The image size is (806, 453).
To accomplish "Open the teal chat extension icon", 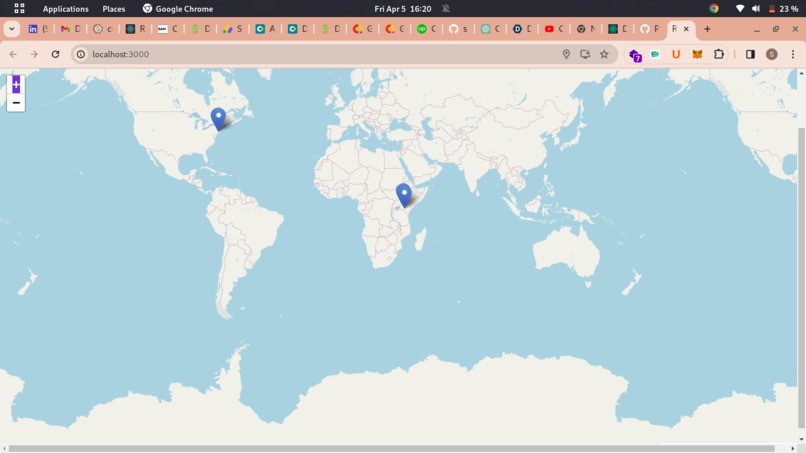I will click(655, 54).
